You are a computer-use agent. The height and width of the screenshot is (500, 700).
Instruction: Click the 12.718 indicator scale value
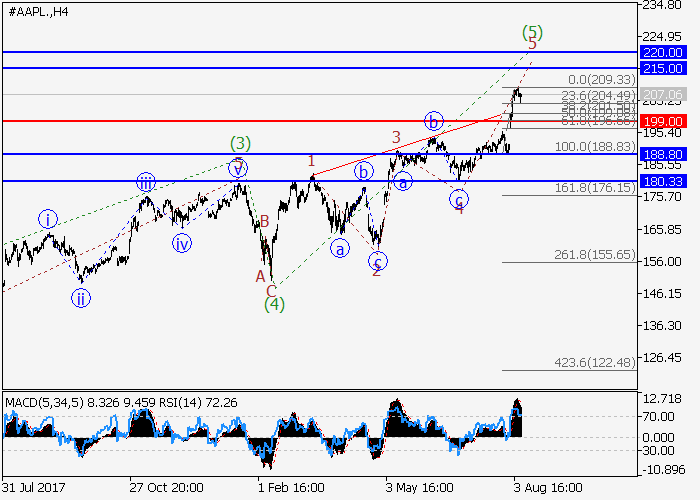tap(662, 399)
